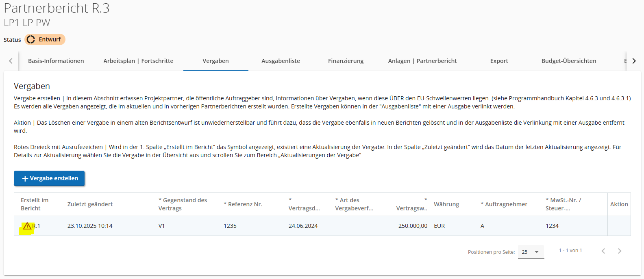Screen dimensions: 644x279
Task: Click the Zuletzt geändert column header
Action: 90,204
